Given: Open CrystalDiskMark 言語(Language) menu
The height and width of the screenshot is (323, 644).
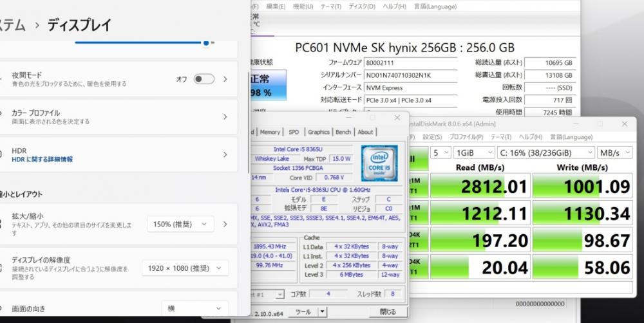Looking at the screenshot, I should (x=571, y=137).
